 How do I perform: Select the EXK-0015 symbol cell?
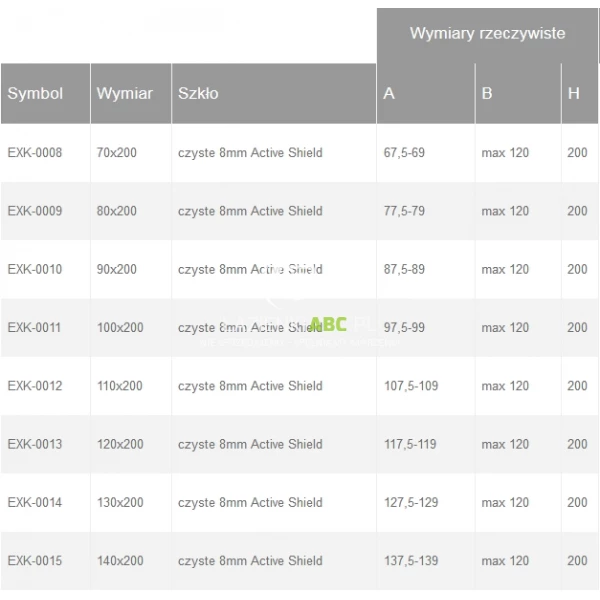[35, 561]
